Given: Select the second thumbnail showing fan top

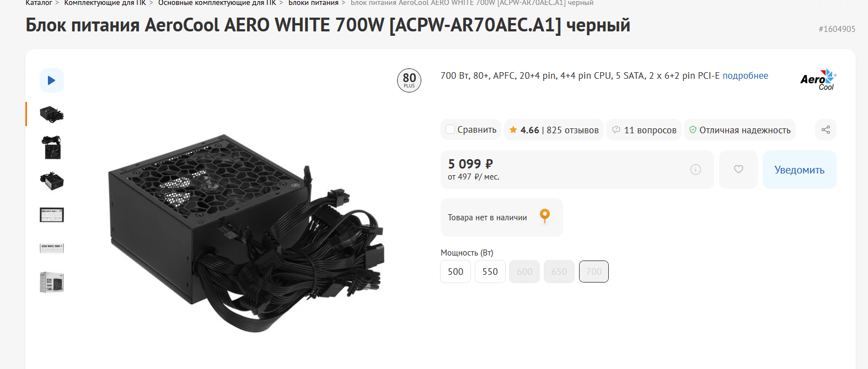Looking at the screenshot, I should pos(52,148).
